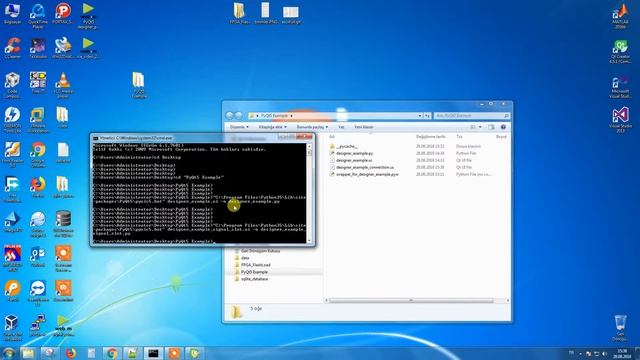Switch to the command prompt taskbar button
The height and width of the screenshot is (360, 640).
tap(153, 353)
